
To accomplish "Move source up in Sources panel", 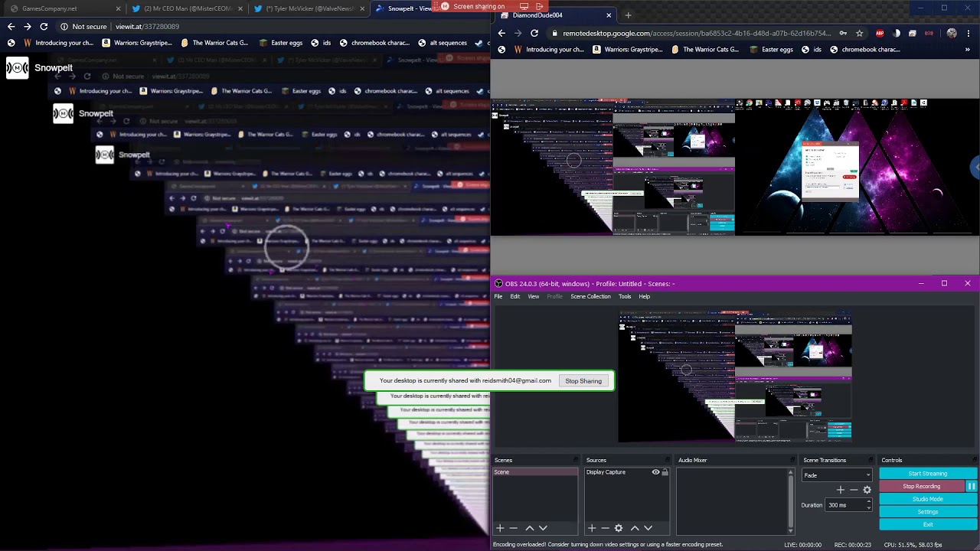I will point(634,528).
